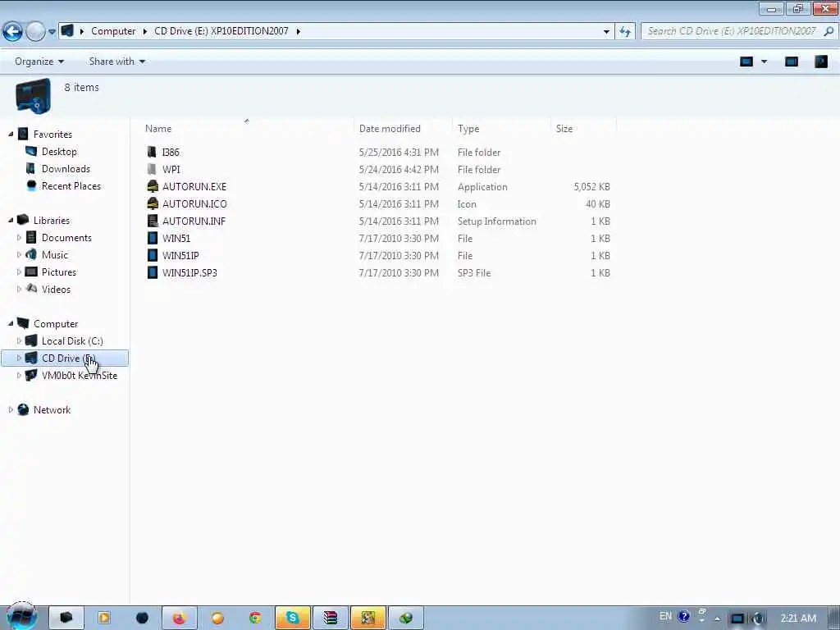The image size is (840, 630).
Task: Open the recent pages dropdown arrow
Action: (52, 32)
